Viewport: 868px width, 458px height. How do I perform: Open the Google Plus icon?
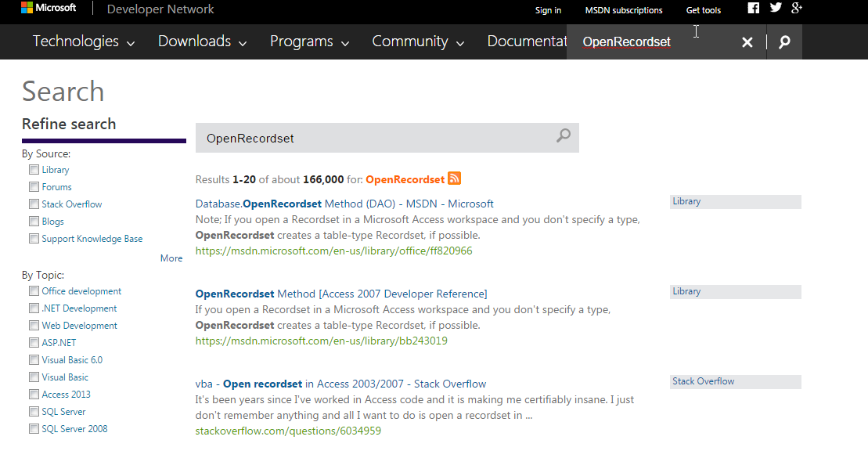point(797,8)
